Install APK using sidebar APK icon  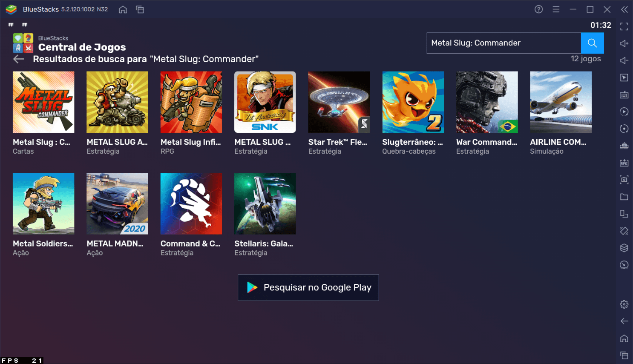coord(624,163)
